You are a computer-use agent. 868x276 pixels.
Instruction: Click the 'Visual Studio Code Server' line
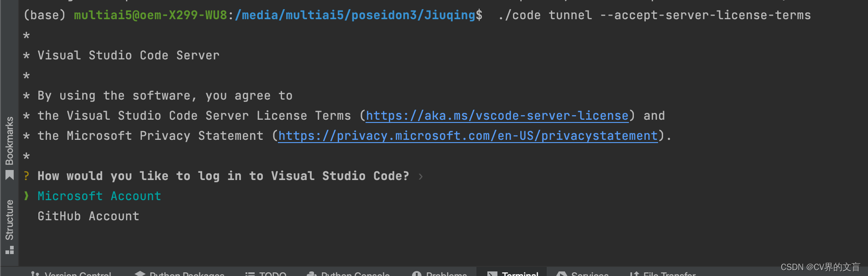[x=128, y=55]
